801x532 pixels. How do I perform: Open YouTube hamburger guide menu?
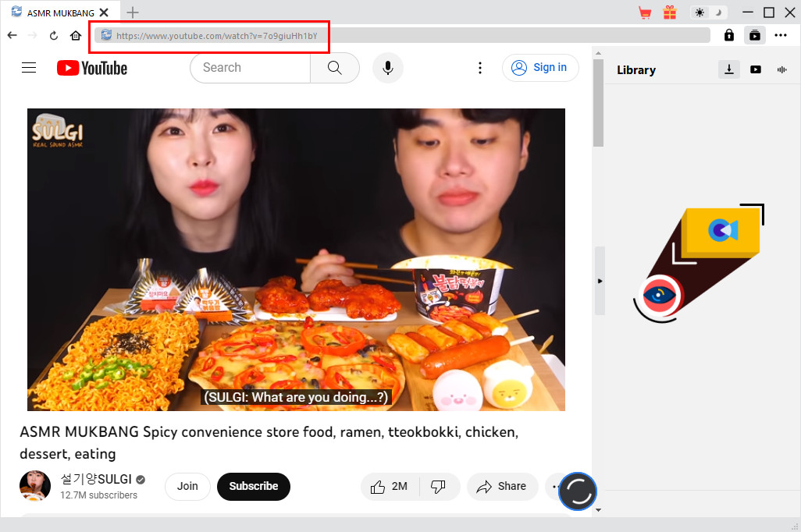[29, 68]
